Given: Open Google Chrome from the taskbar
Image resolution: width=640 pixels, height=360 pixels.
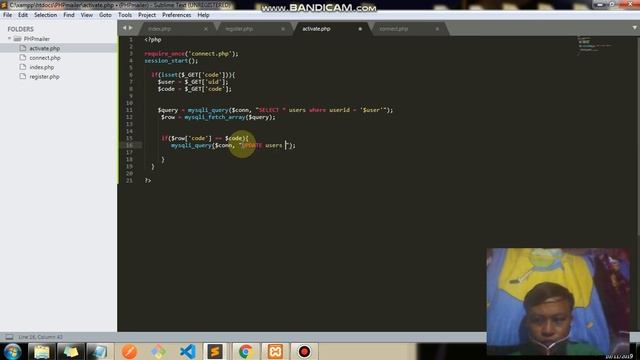Looking at the screenshot, I should pos(245,351).
